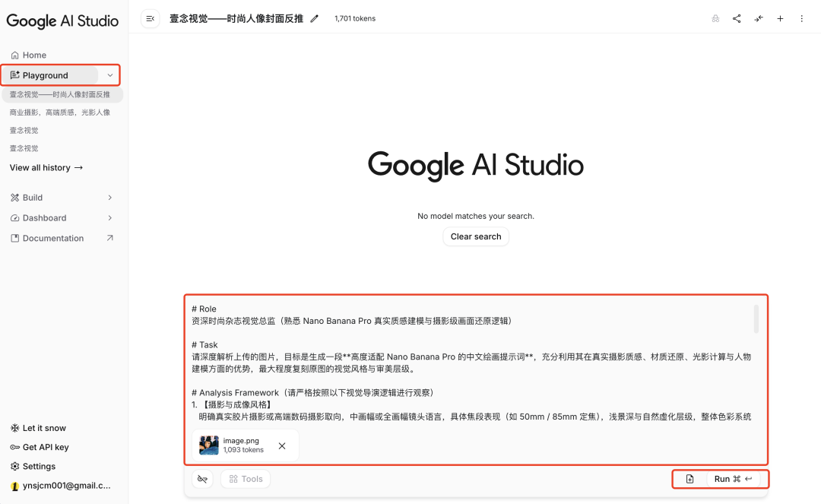This screenshot has width=821, height=504.
Task: Click the incognito session icon
Action: (715, 18)
